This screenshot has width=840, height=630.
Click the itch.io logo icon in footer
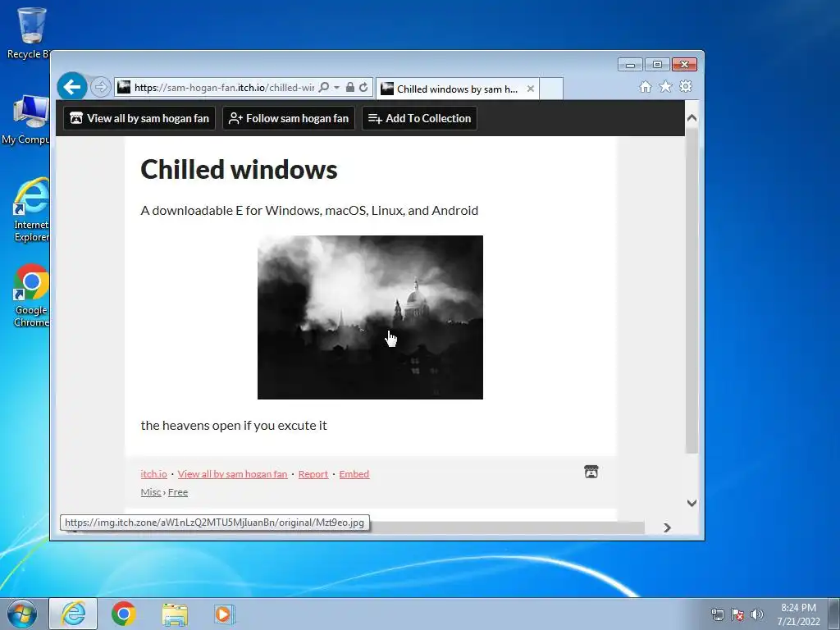[591, 472]
